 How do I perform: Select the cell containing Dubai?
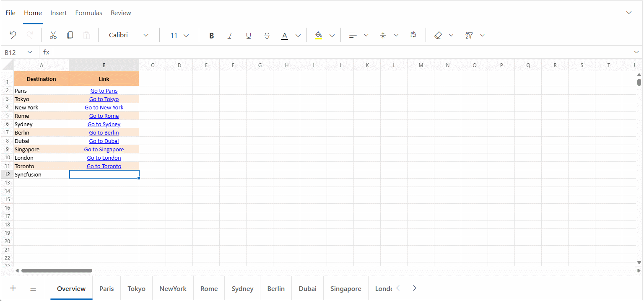click(x=42, y=141)
